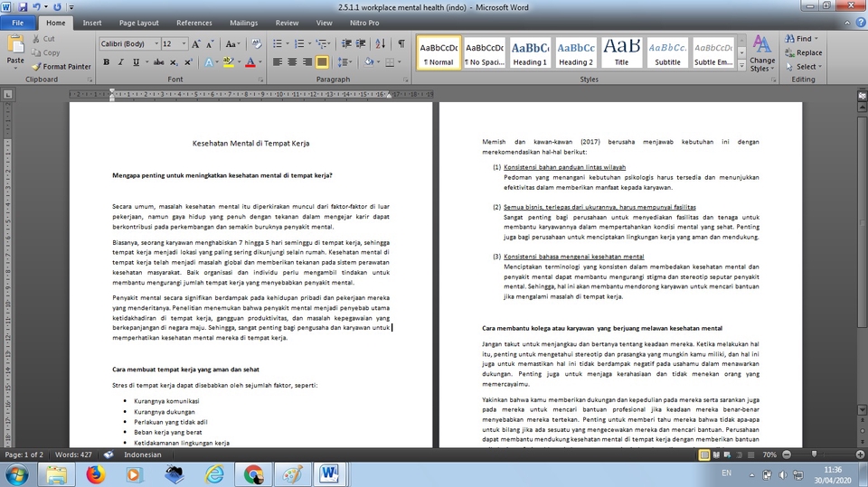868x487 pixels.
Task: Click the Shrink Font icon
Action: click(210, 43)
